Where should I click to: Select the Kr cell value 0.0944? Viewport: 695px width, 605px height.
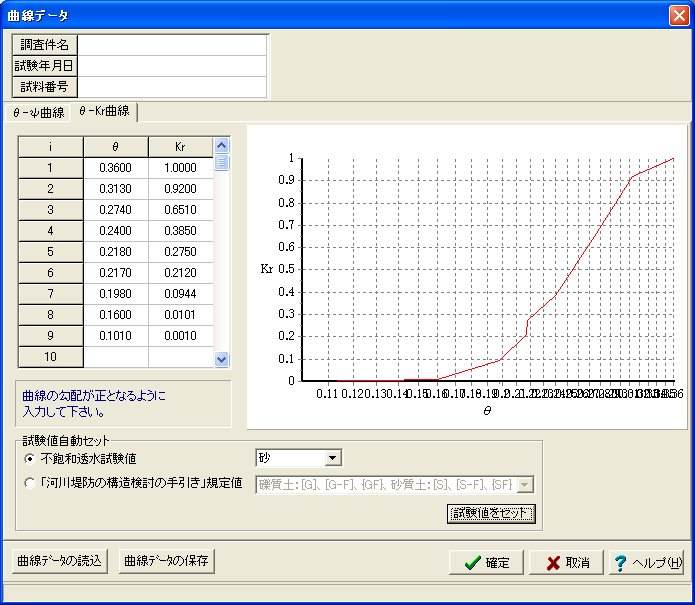point(180,294)
